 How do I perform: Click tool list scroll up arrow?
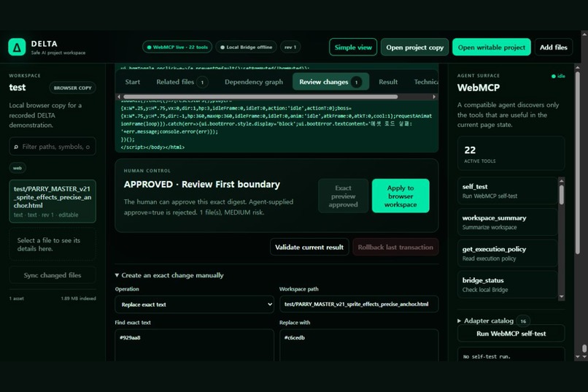562,181
